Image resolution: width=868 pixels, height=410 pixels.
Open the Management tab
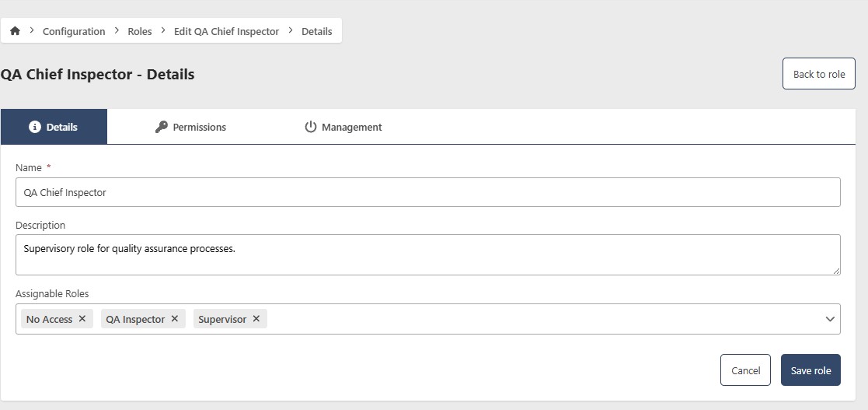click(351, 127)
